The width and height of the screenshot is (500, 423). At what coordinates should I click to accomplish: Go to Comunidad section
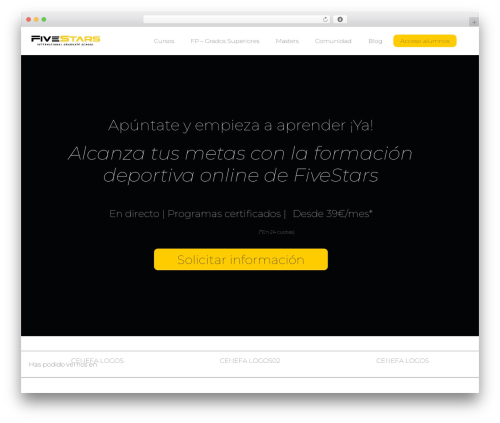pyautogui.click(x=333, y=41)
